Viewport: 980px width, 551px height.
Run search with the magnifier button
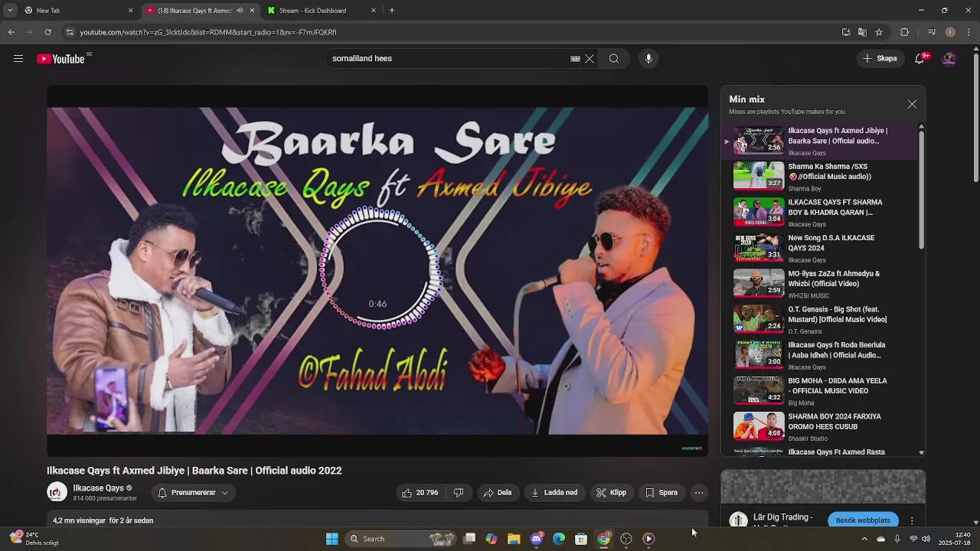614,59
